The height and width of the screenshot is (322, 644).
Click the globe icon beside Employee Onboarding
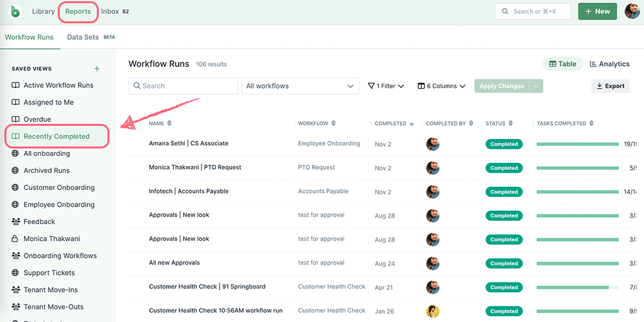15,204
